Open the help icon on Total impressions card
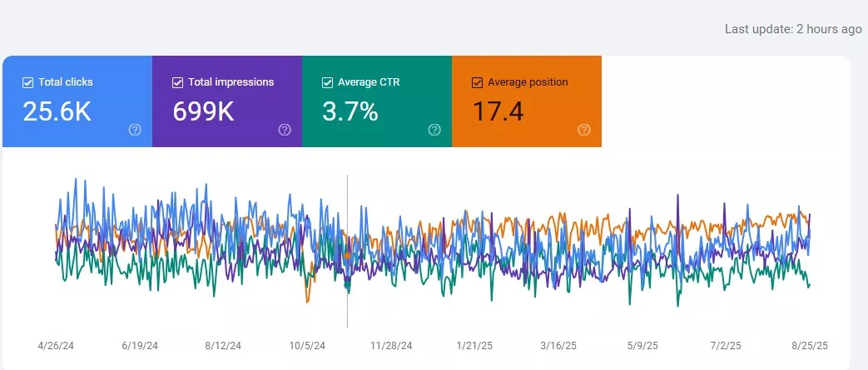 (x=285, y=130)
